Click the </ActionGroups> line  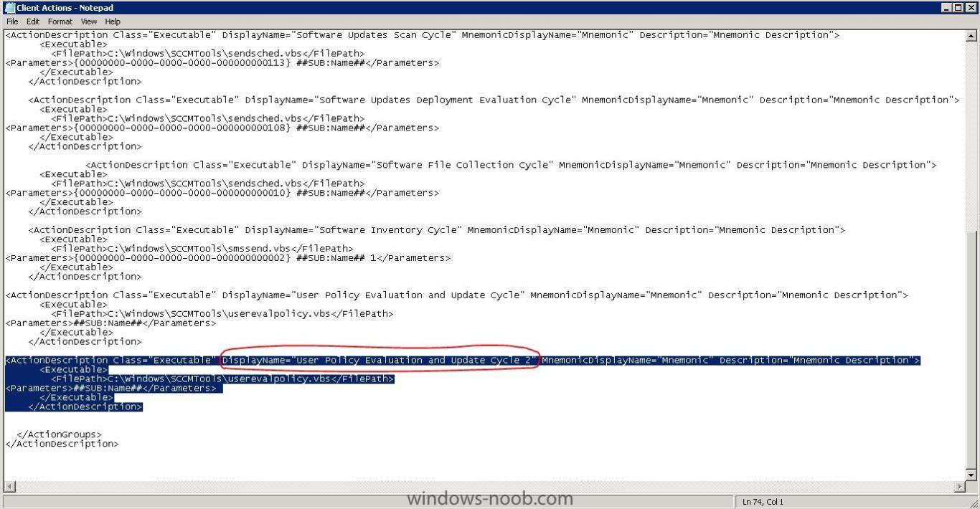coord(59,434)
